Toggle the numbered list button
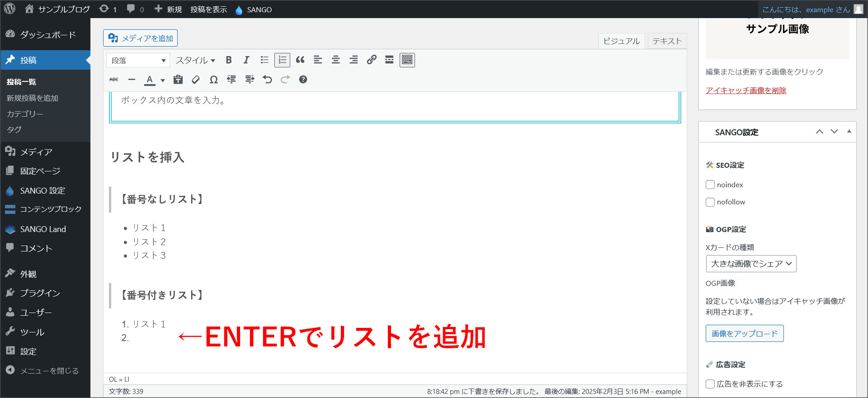The width and height of the screenshot is (868, 398). (282, 60)
